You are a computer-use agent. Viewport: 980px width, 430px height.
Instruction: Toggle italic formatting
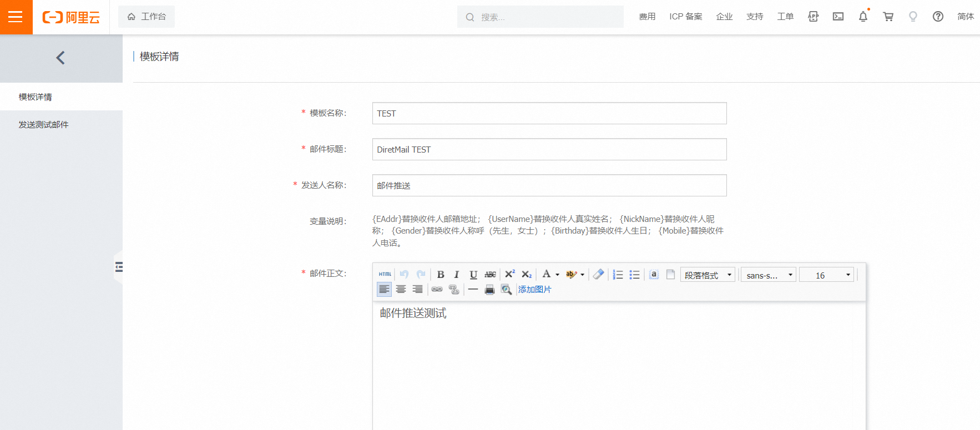[x=457, y=274]
